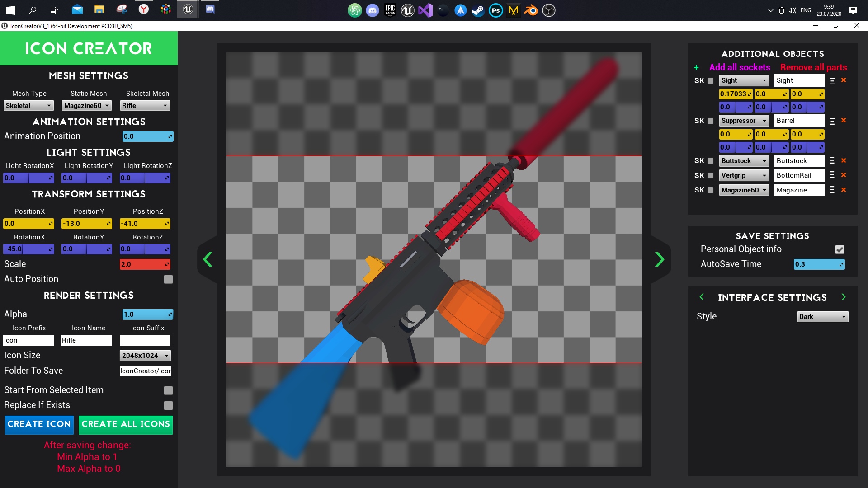Click the Icon Size 2048x1024 dropdown
The height and width of the screenshot is (488, 868).
(x=145, y=355)
